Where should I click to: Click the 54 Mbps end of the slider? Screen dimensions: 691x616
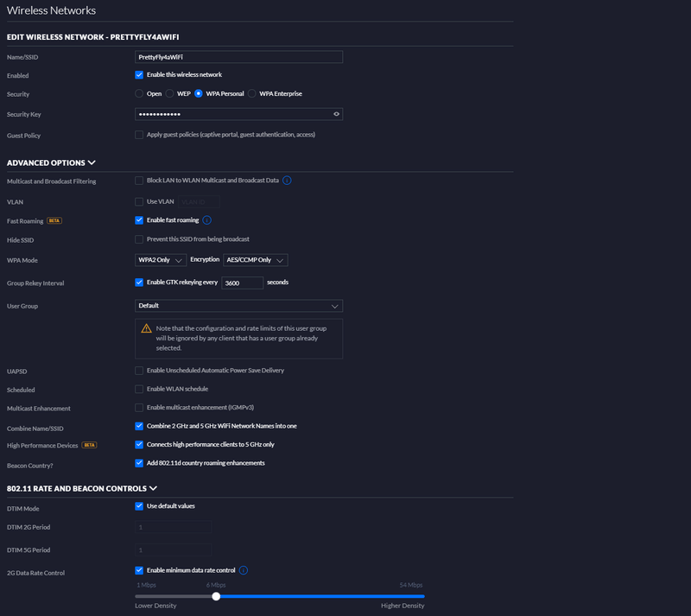[x=411, y=585]
